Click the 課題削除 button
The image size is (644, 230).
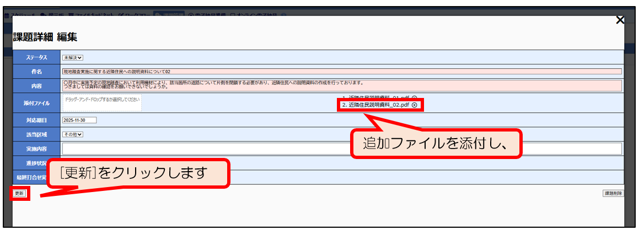click(x=613, y=194)
